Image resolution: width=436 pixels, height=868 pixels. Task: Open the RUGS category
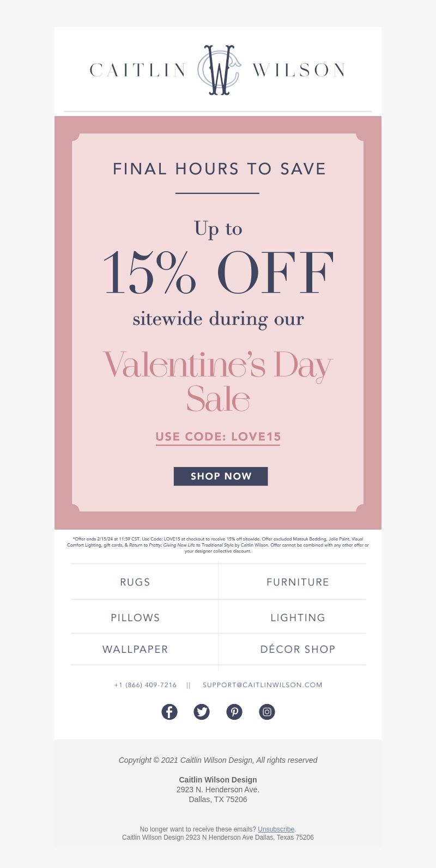point(135,582)
